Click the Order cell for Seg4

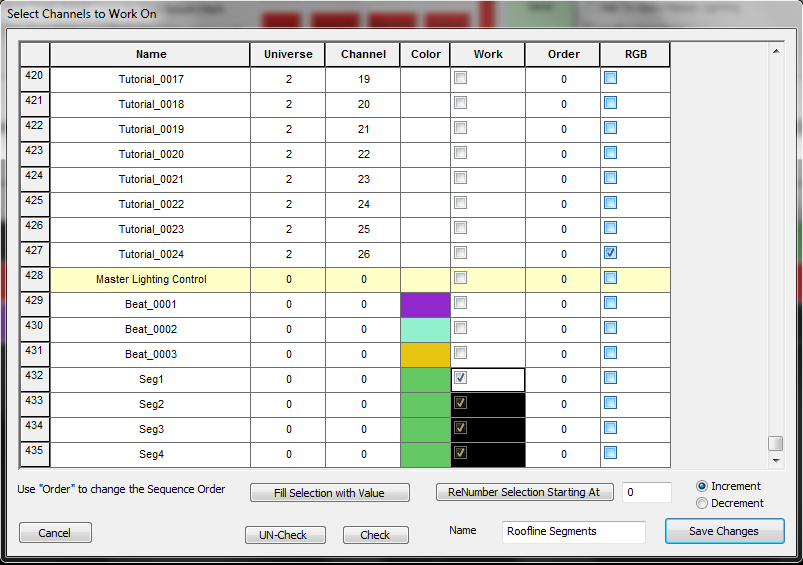563,455
